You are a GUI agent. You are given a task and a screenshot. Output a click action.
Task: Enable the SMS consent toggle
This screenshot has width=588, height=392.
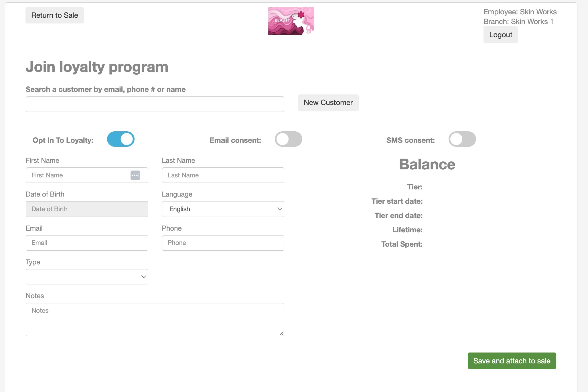[462, 139]
